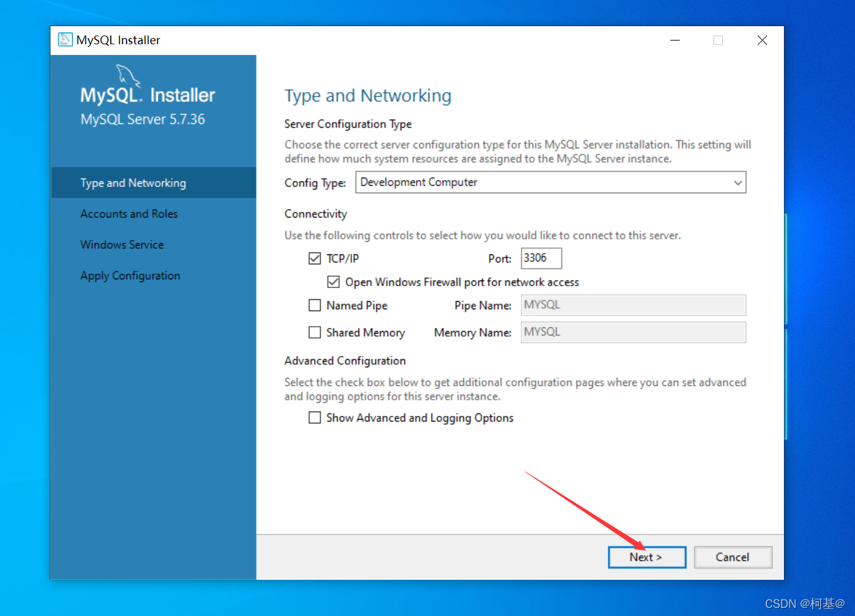The height and width of the screenshot is (616, 855).
Task: Click the Pipe Name field
Action: point(634,305)
